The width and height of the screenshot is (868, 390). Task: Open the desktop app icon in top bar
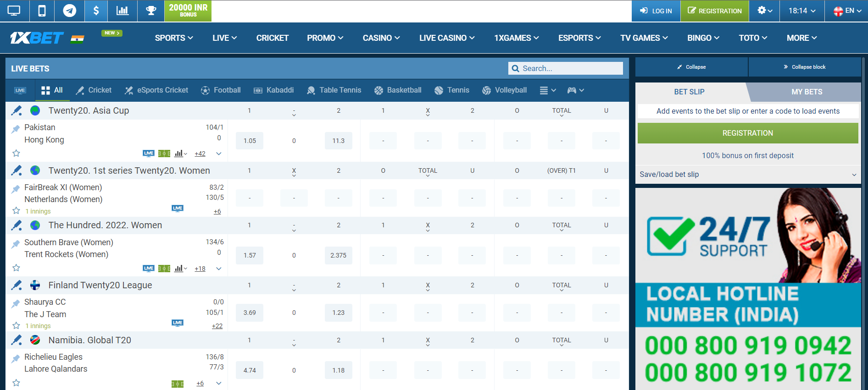click(14, 11)
